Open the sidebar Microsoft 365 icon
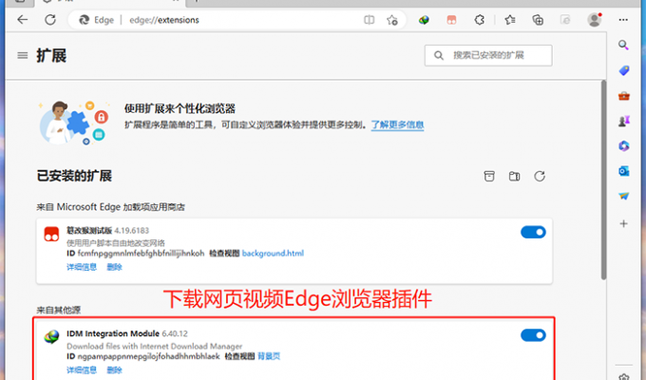 (624, 145)
